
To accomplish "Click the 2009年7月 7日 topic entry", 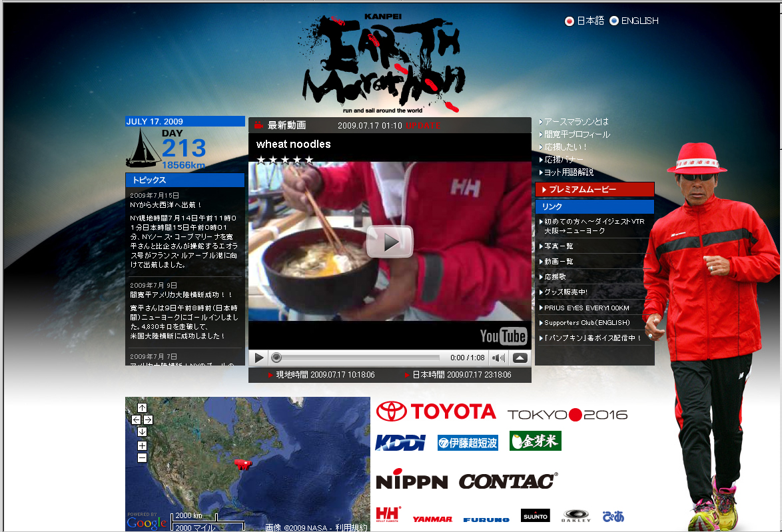I will pyautogui.click(x=154, y=356).
